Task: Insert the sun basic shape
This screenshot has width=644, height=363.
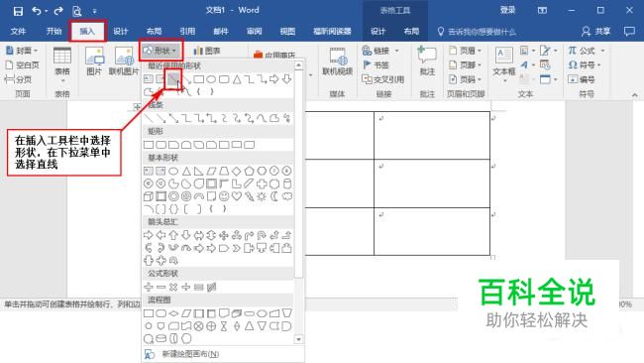Action: point(262,196)
